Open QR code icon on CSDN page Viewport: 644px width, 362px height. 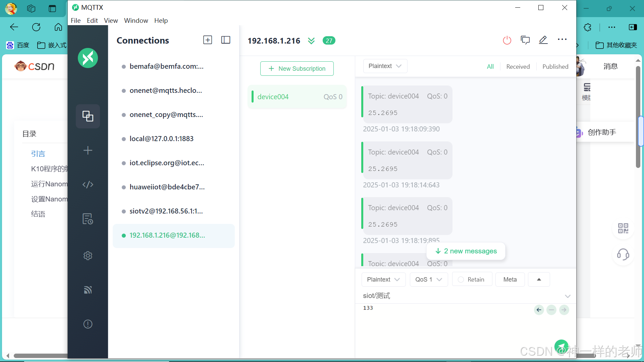point(623,228)
